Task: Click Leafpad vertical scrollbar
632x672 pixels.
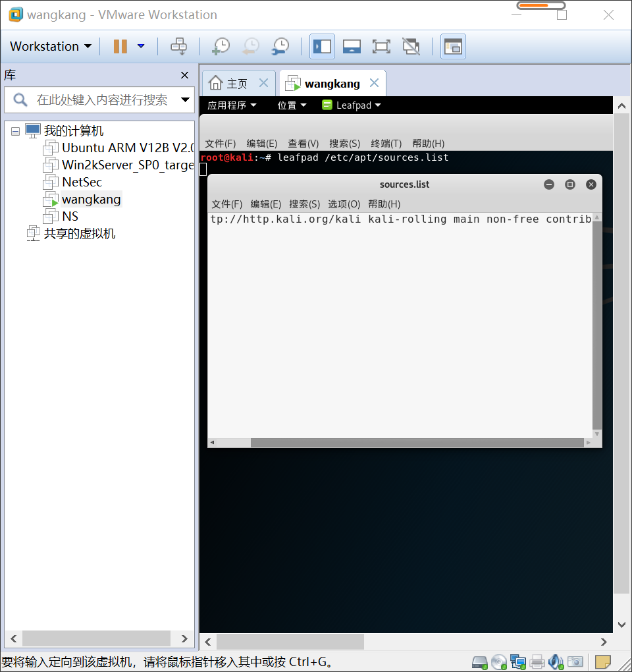Action: coord(597,325)
